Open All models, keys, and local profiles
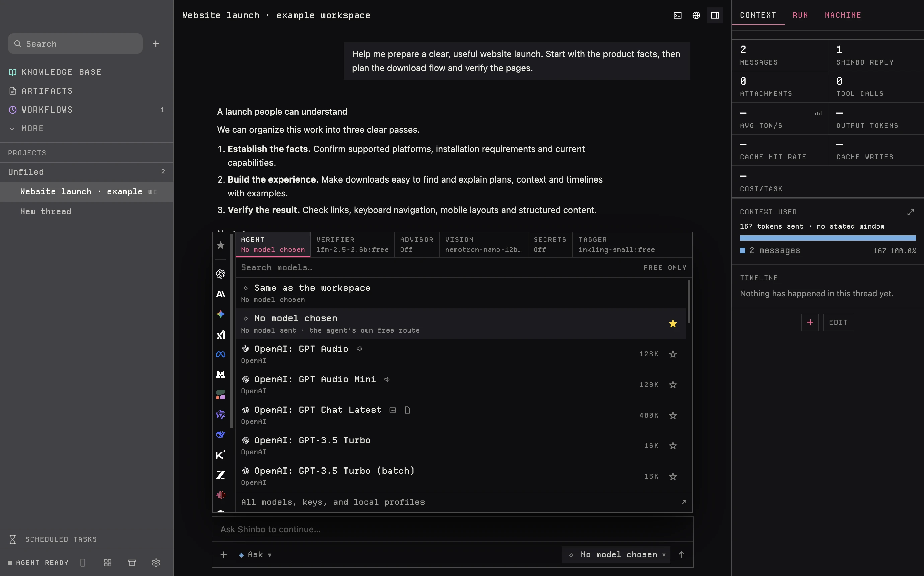Screen dimensions: 924x576 point(464,502)
